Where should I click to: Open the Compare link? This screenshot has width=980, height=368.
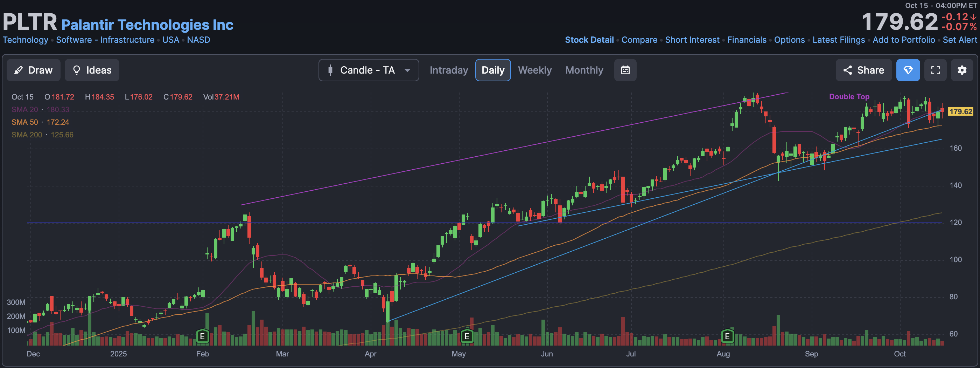pos(639,40)
